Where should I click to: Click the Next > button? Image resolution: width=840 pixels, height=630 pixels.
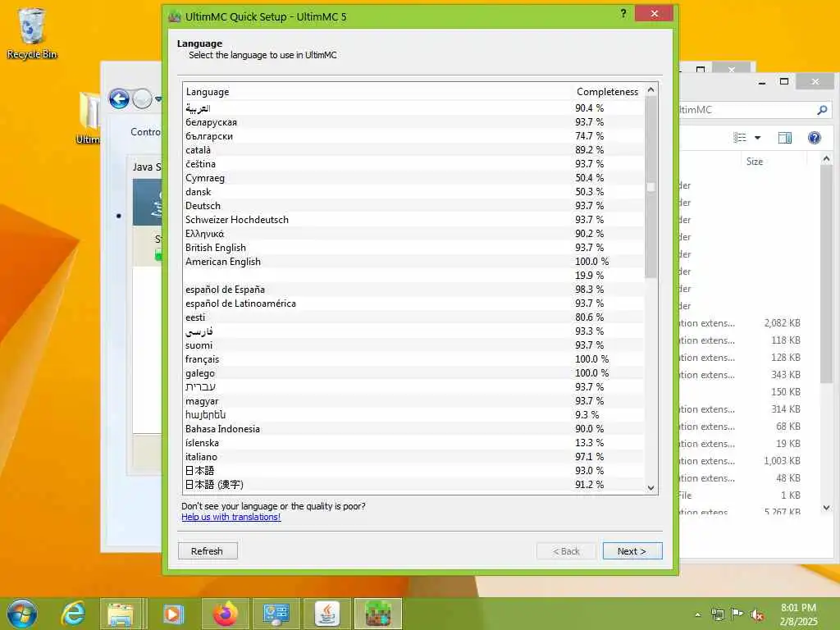point(632,551)
